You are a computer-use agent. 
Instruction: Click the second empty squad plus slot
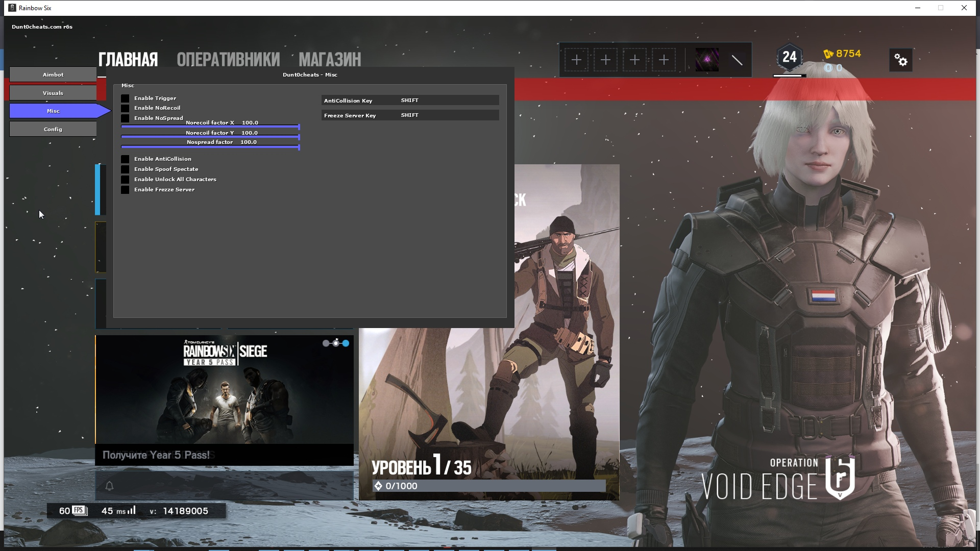tap(605, 60)
